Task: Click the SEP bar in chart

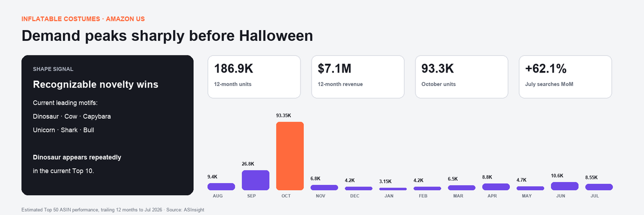Action: click(x=255, y=180)
